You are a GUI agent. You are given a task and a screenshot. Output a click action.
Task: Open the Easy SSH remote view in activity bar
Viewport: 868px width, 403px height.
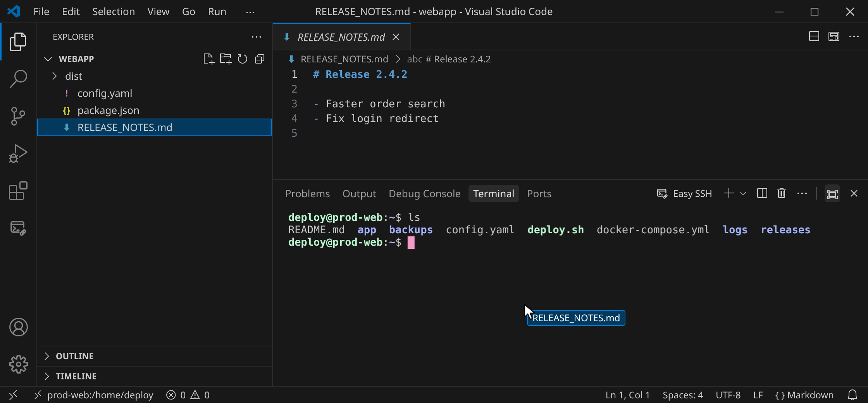coord(18,228)
